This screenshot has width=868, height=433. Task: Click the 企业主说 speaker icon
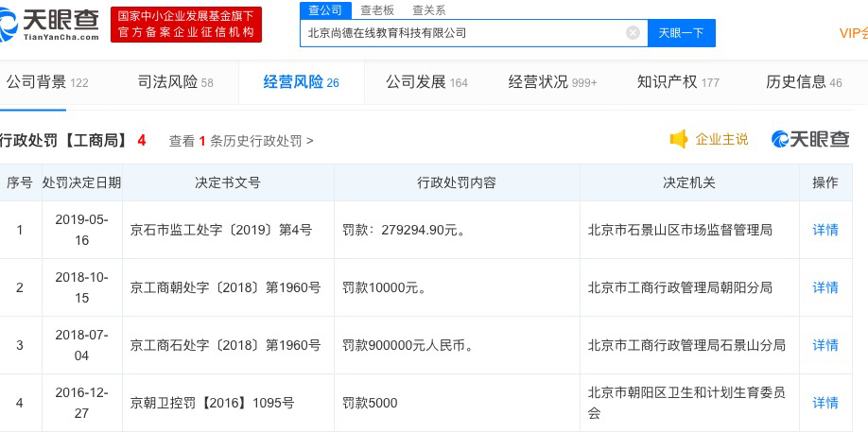point(679,140)
